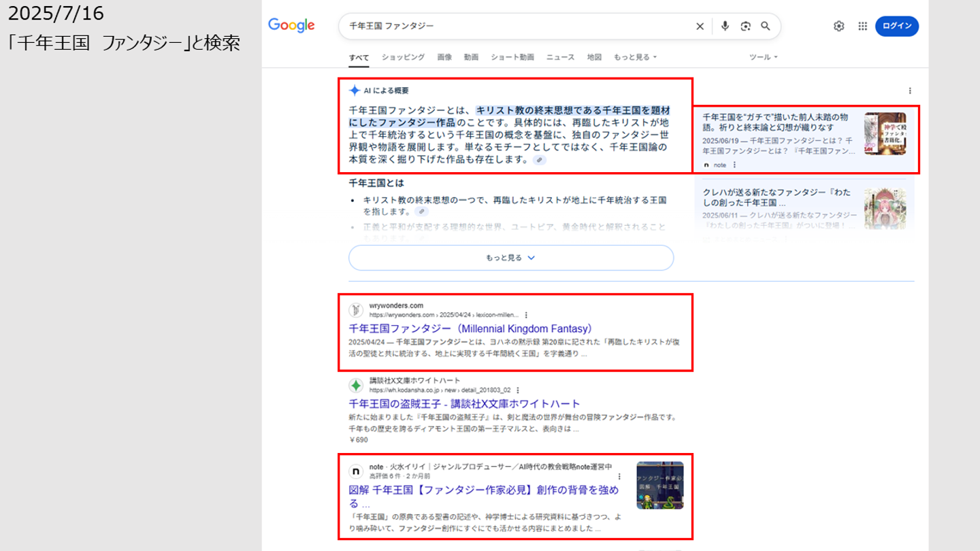Click the Google logo
This screenshot has width=980, height=551.
pos(291,26)
